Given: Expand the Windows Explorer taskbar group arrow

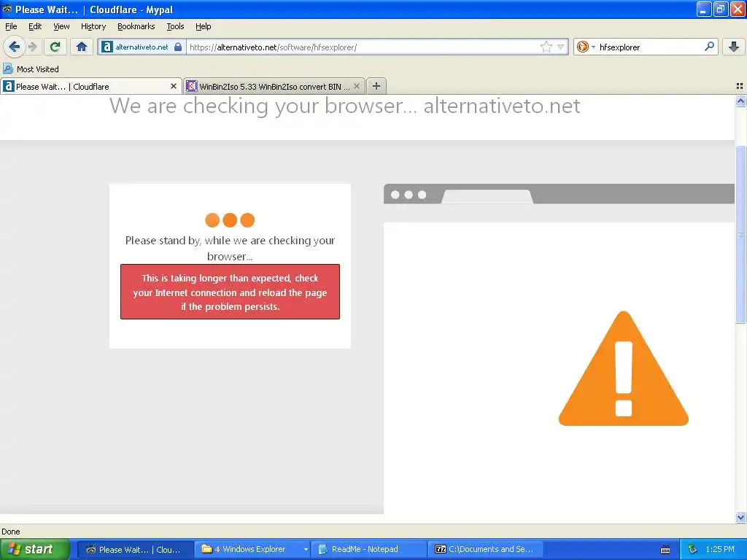Looking at the screenshot, I should click(x=306, y=550).
